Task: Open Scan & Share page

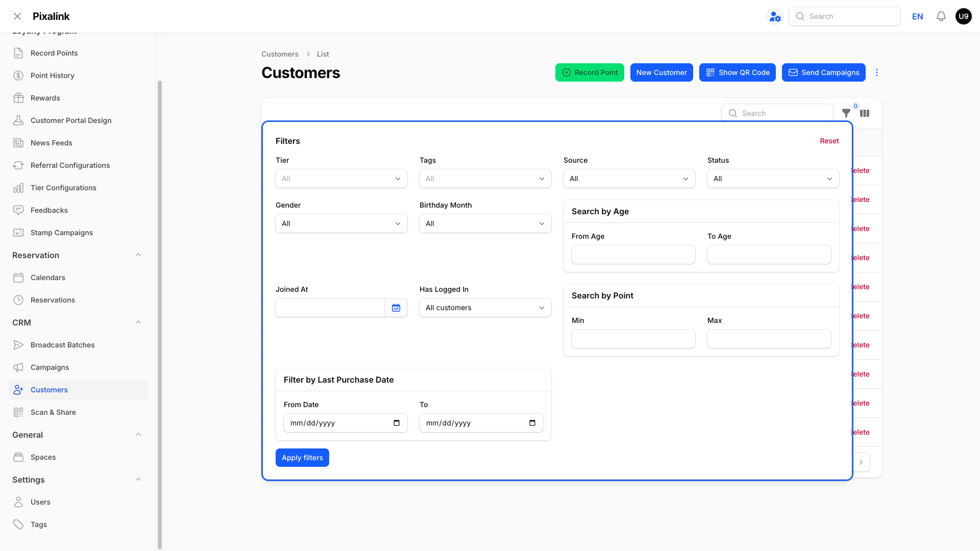Action: [78, 412]
